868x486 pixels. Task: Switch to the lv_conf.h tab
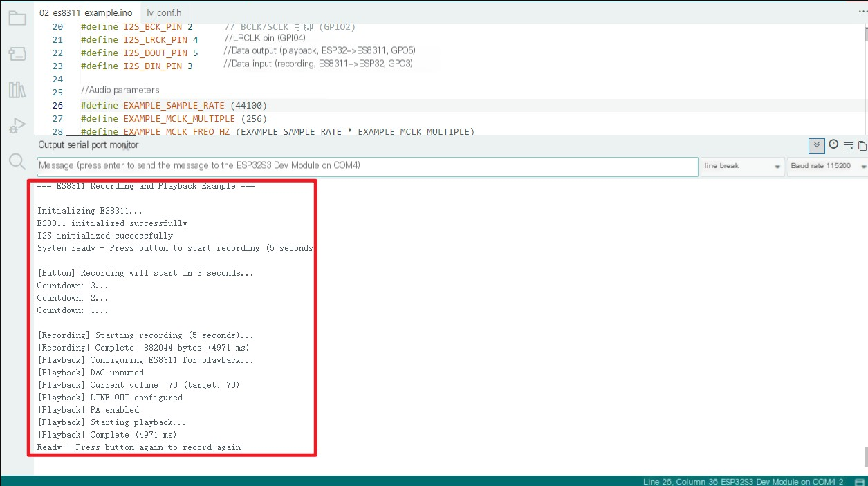[x=164, y=12]
